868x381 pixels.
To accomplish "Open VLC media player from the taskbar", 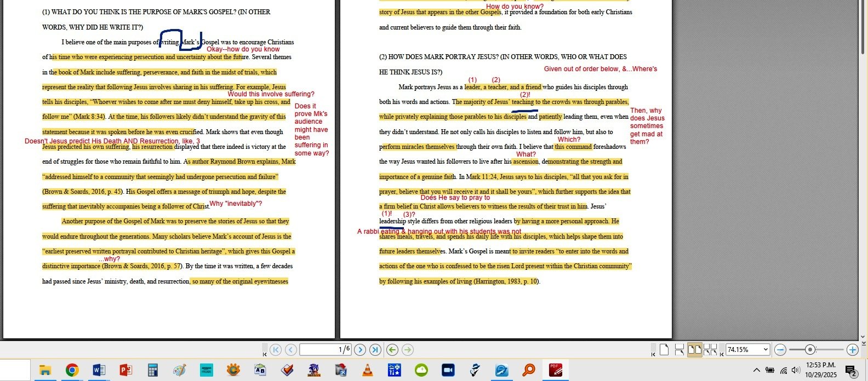I will tap(367, 371).
